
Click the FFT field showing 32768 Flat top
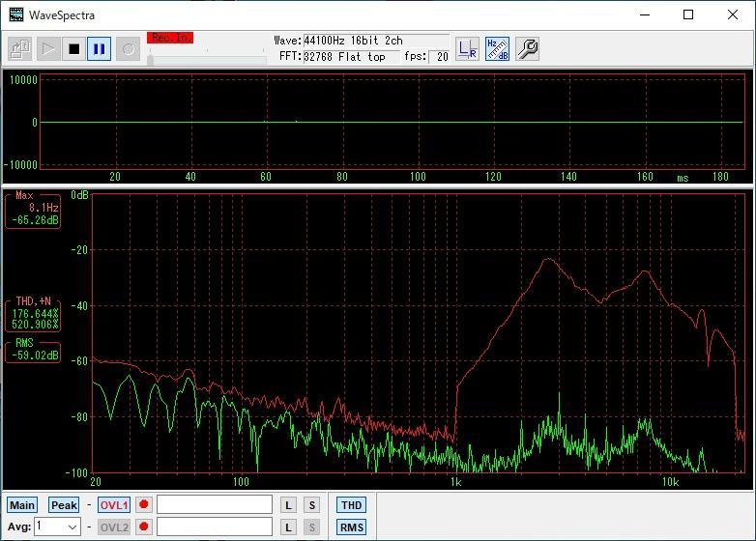(351, 57)
